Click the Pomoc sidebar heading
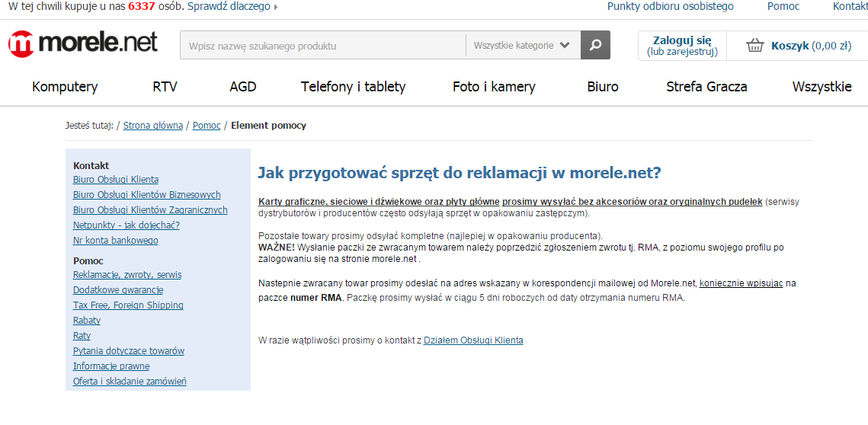 pyautogui.click(x=88, y=260)
